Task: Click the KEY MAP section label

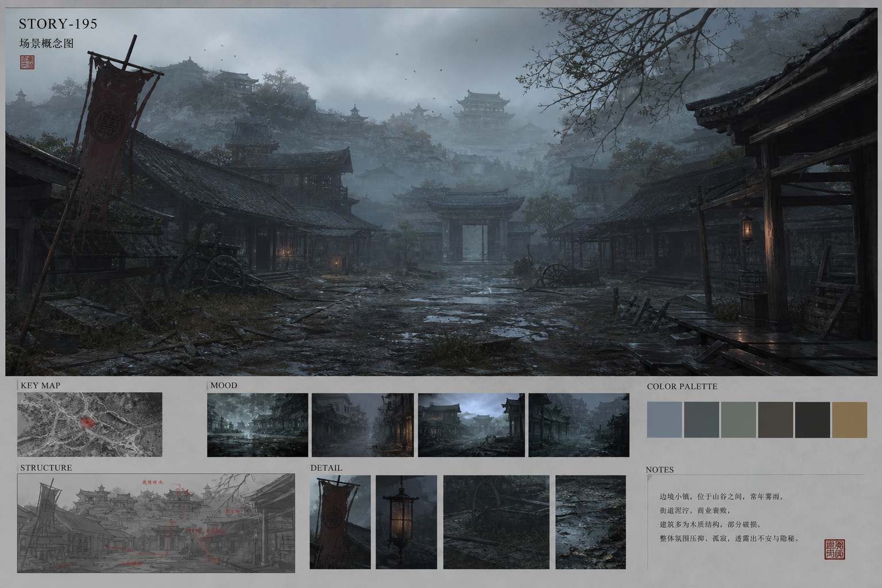Action: [x=40, y=385]
